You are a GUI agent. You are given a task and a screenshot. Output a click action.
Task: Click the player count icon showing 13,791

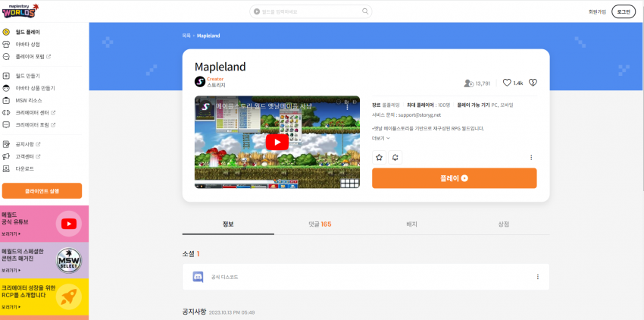click(x=469, y=83)
